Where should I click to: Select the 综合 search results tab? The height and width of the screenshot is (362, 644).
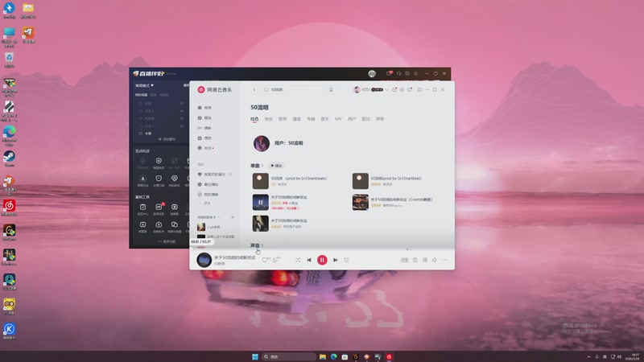pos(254,119)
